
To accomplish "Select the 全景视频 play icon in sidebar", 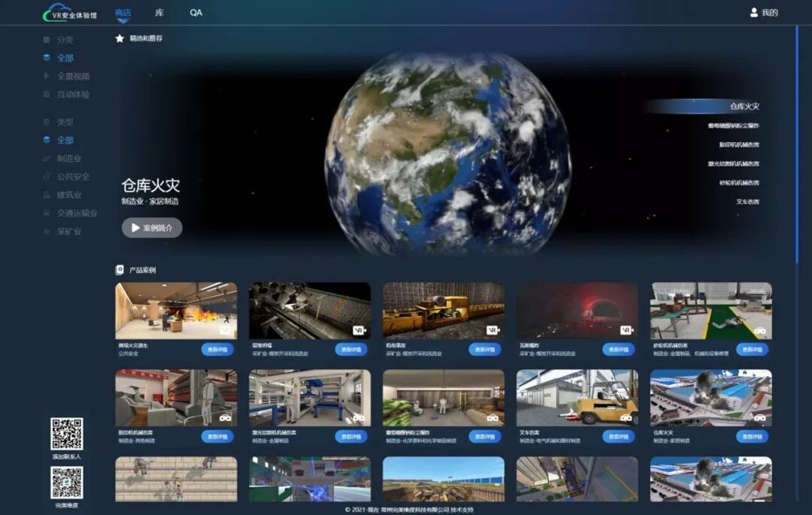I will pos(46,76).
